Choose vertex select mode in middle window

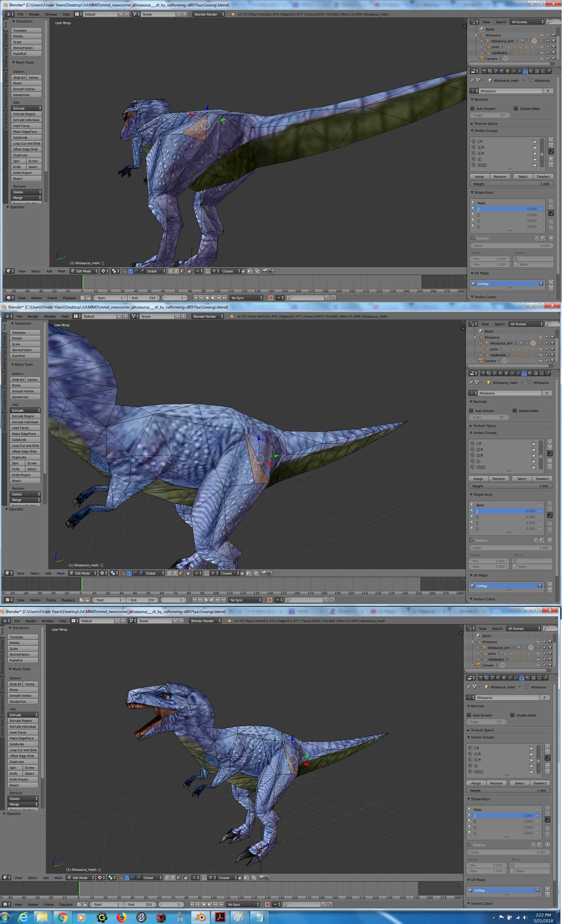pyautogui.click(x=169, y=573)
